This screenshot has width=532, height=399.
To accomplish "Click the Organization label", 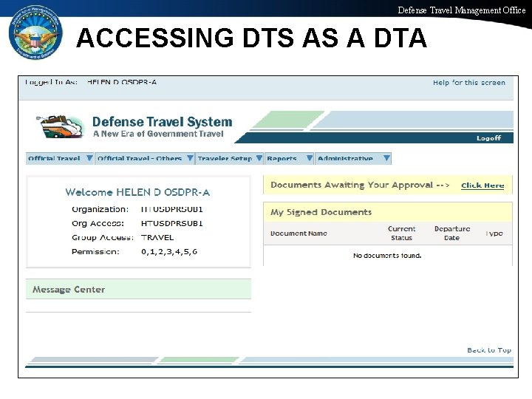I will (100, 209).
